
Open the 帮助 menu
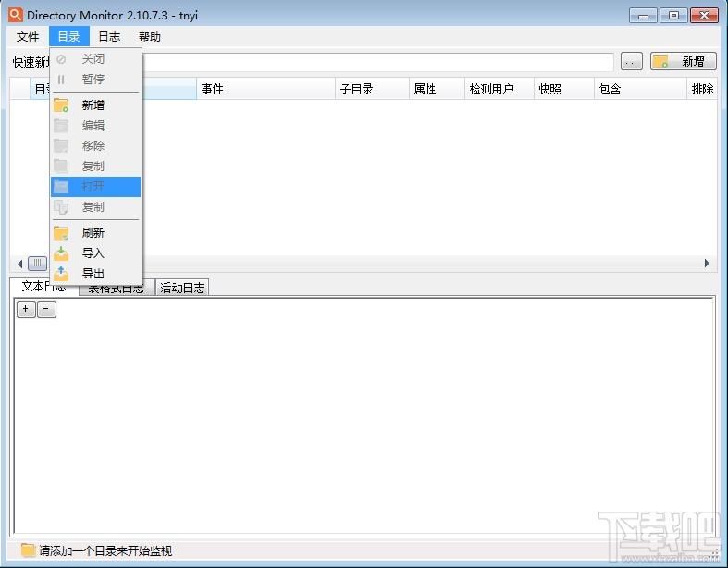(x=150, y=37)
